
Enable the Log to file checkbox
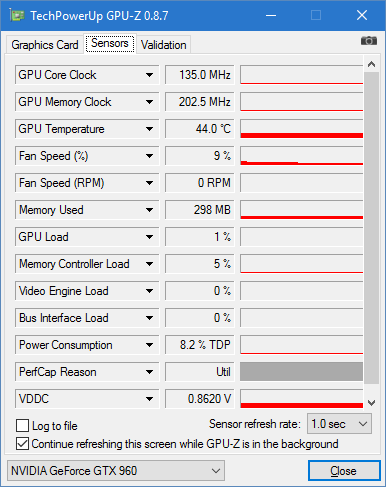[x=22, y=426]
